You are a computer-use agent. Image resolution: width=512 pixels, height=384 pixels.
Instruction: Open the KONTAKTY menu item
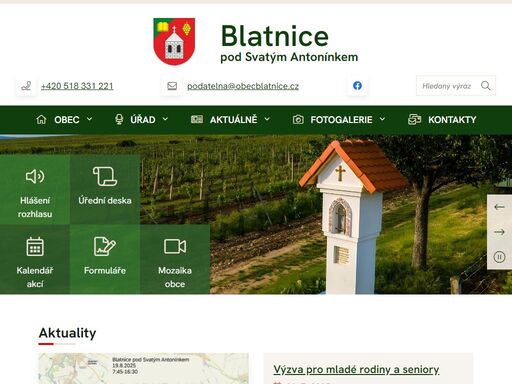(x=442, y=120)
